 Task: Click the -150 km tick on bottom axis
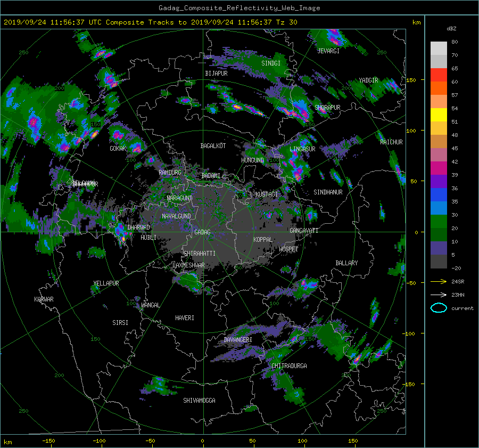coord(48,441)
